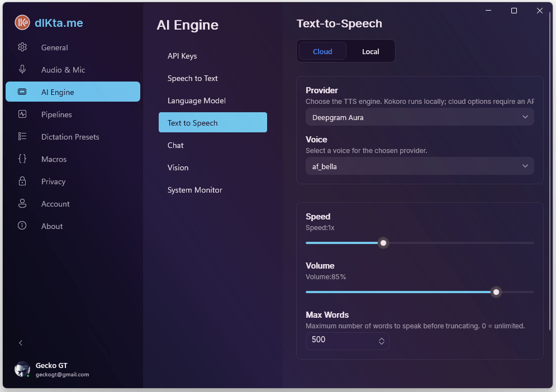Open the Macros section

73,159
